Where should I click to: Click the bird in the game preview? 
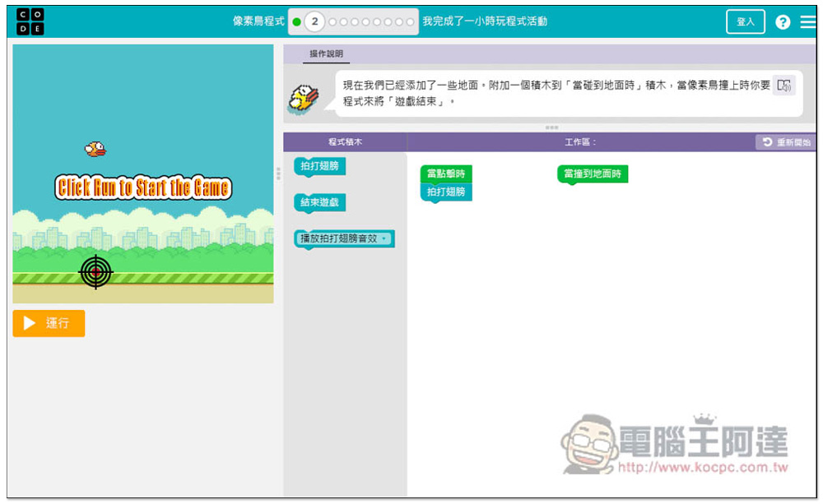[x=95, y=150]
